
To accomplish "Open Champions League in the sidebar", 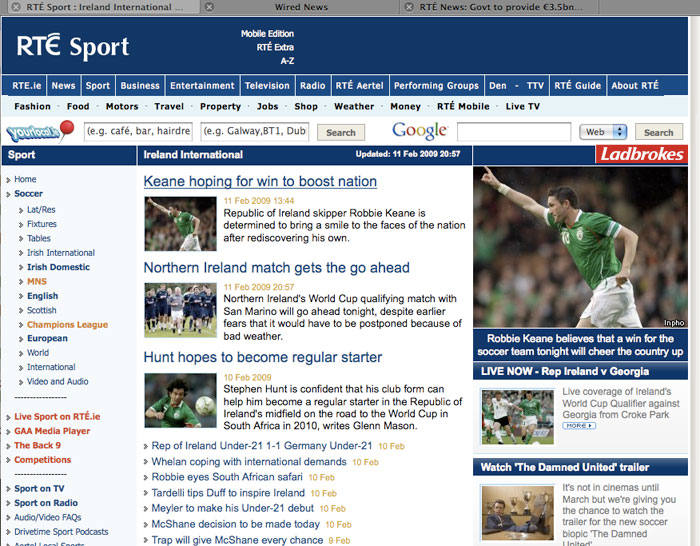I will 67,324.
